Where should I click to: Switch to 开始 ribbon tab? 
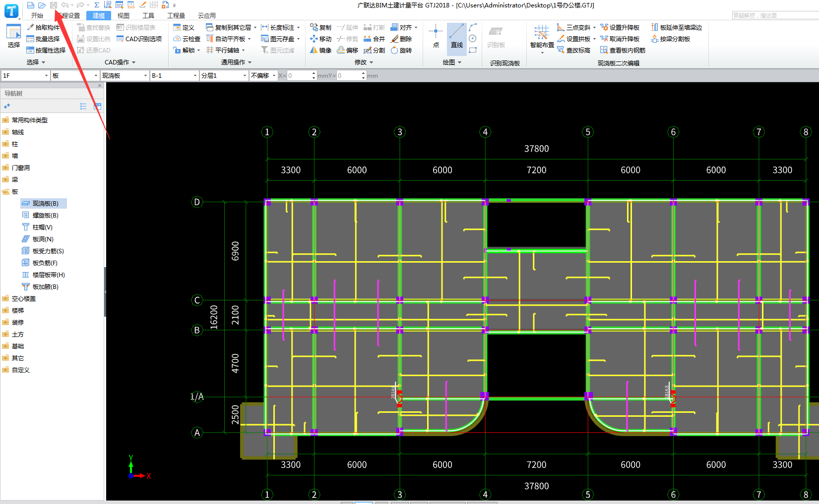click(x=37, y=15)
